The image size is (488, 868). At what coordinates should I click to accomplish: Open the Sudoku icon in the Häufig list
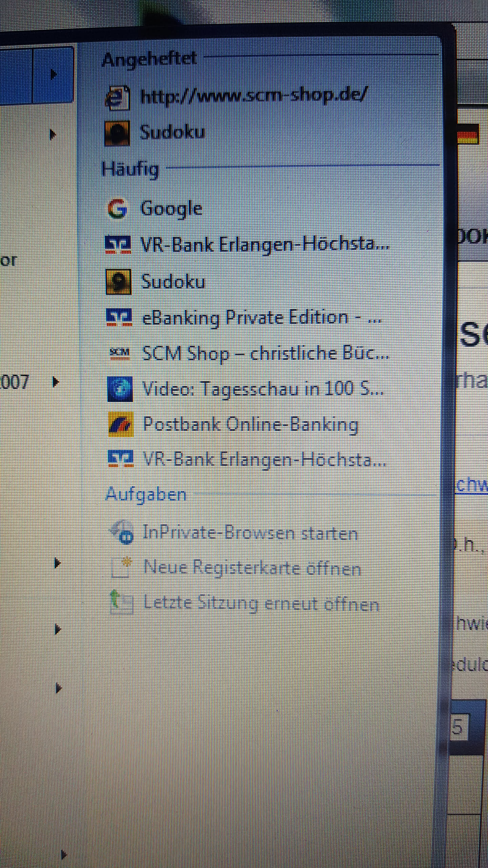click(x=118, y=282)
